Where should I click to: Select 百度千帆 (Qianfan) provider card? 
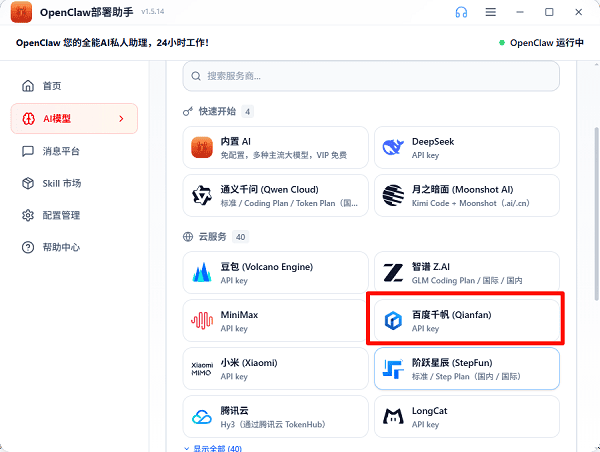click(467, 321)
